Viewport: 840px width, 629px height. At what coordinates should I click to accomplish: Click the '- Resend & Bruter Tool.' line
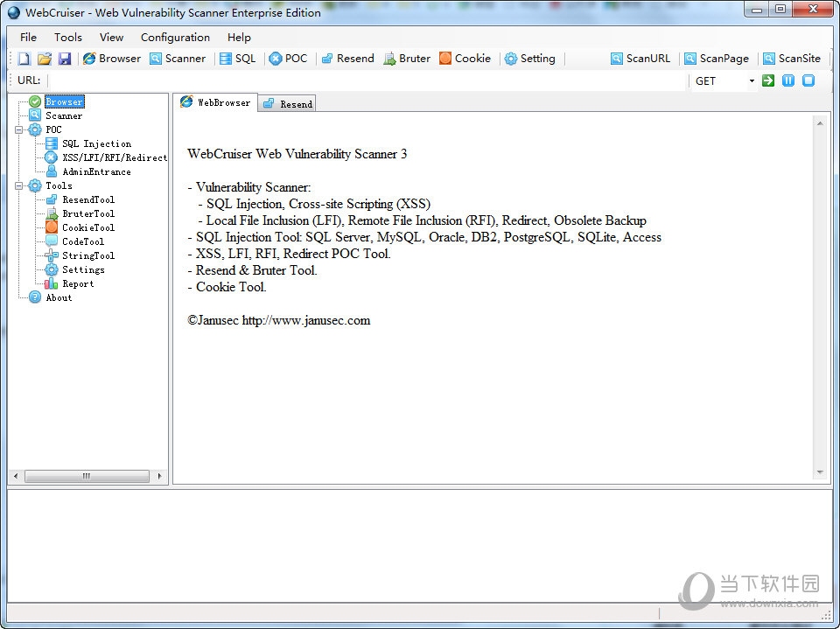(x=252, y=270)
